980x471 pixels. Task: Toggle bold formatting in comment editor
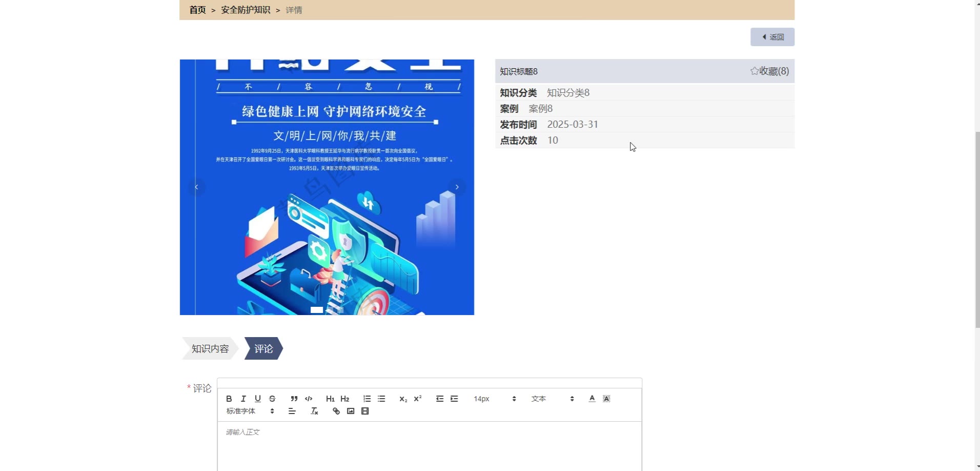tap(229, 399)
